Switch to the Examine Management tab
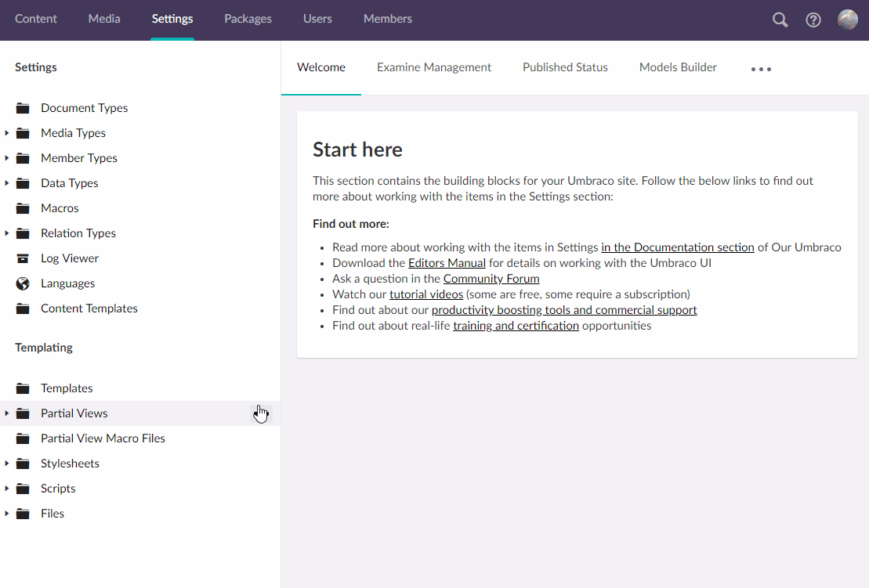 click(434, 67)
